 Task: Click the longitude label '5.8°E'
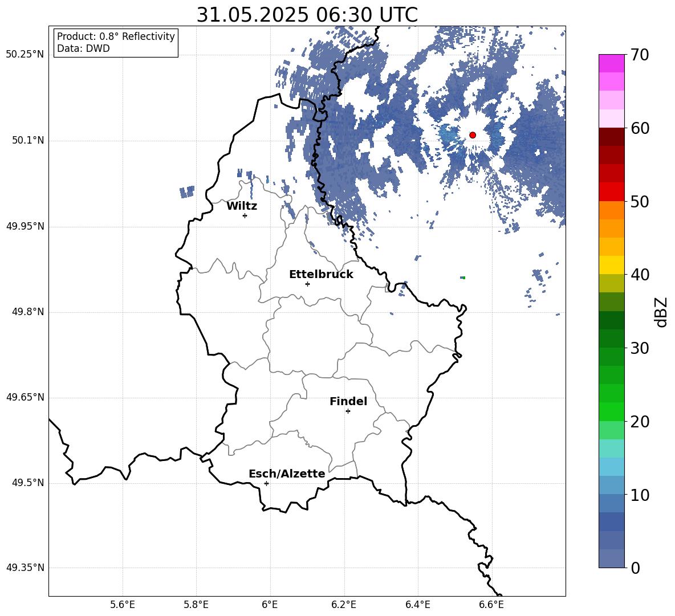(x=196, y=605)
